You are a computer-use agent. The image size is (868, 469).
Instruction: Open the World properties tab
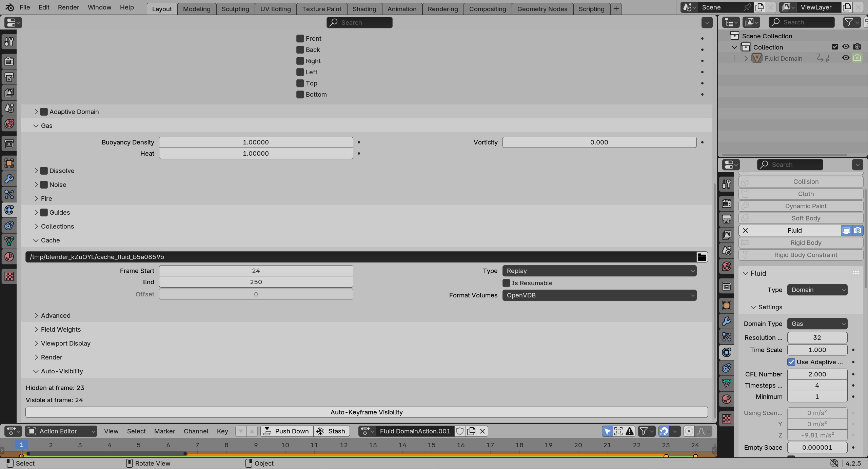coord(727,266)
